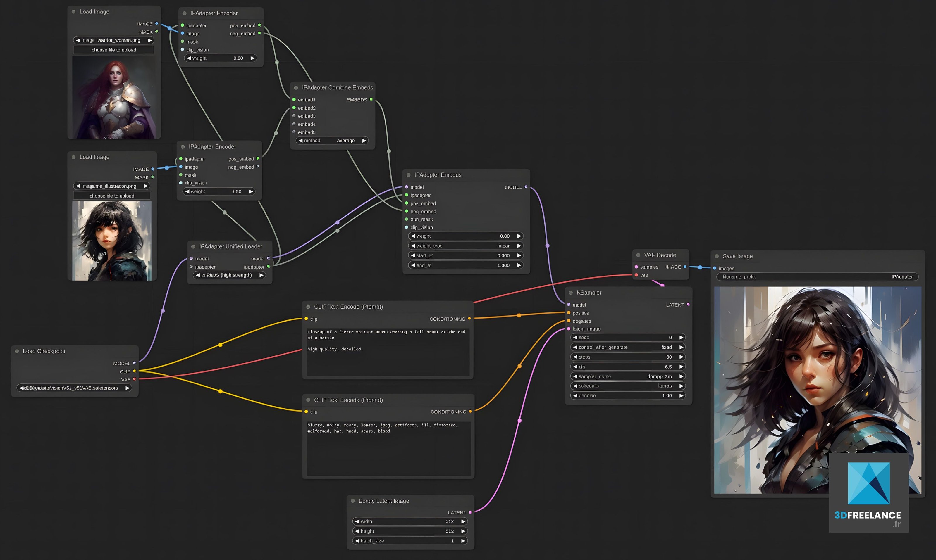Open the scheduler dropdown set to karras
Image resolution: width=936 pixels, height=560 pixels.
[x=627, y=386]
